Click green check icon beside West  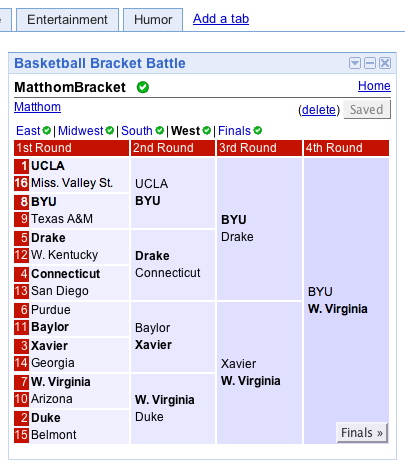207,130
